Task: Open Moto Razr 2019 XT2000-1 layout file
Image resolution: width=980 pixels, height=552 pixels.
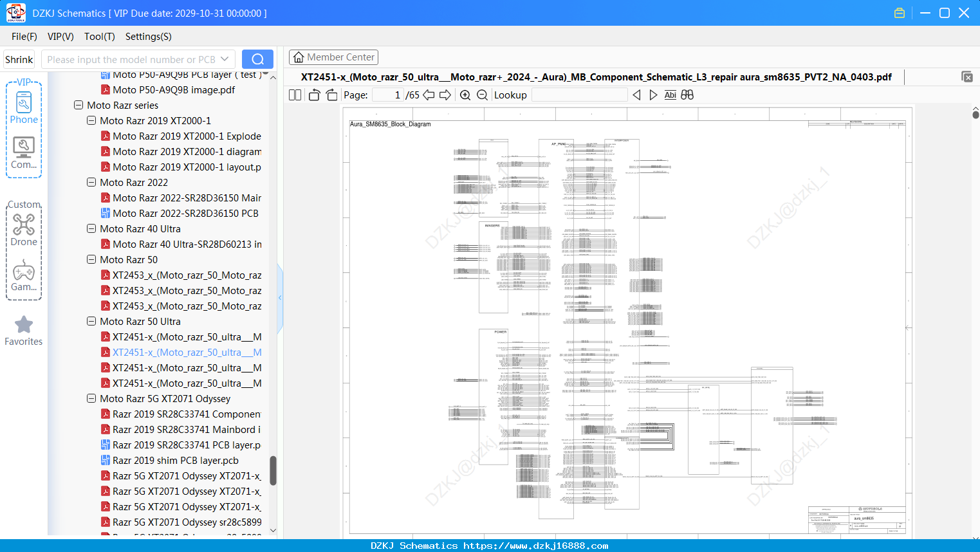Action: (x=187, y=167)
